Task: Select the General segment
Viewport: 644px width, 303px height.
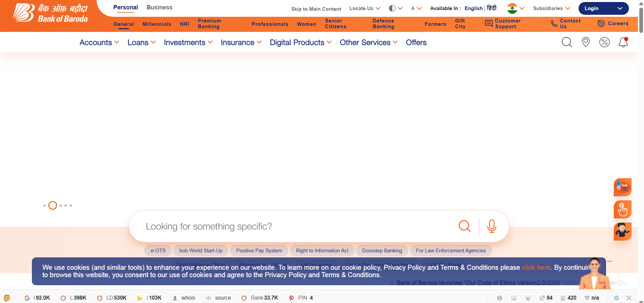Action: point(123,24)
